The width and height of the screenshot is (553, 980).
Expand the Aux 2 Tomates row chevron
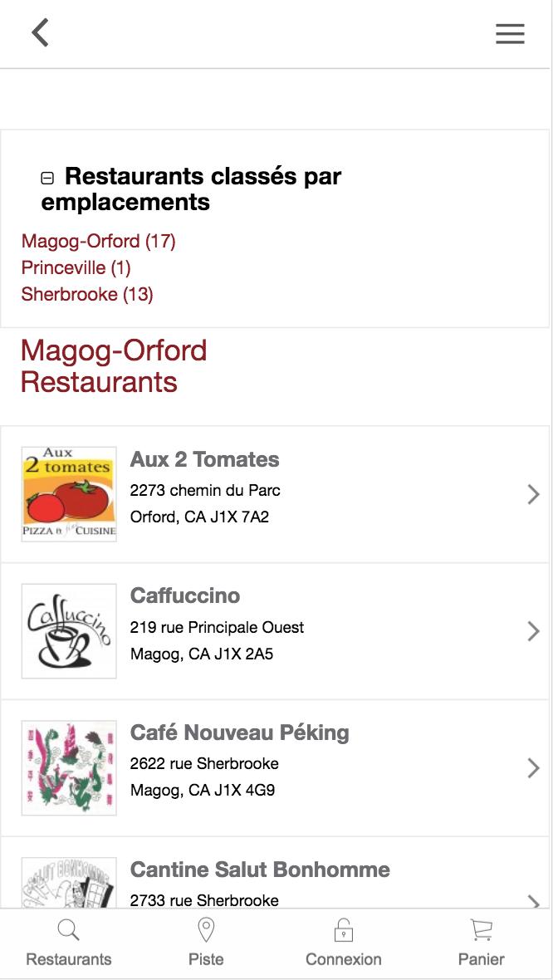533,495
